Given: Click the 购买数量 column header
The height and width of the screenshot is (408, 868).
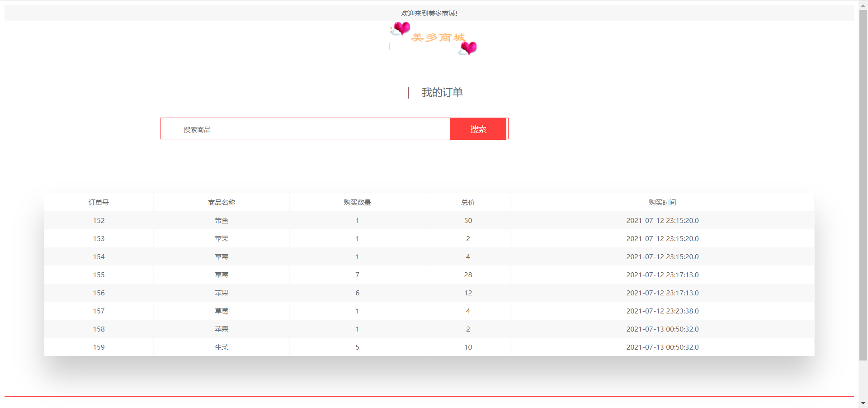Looking at the screenshot, I should click(357, 202).
